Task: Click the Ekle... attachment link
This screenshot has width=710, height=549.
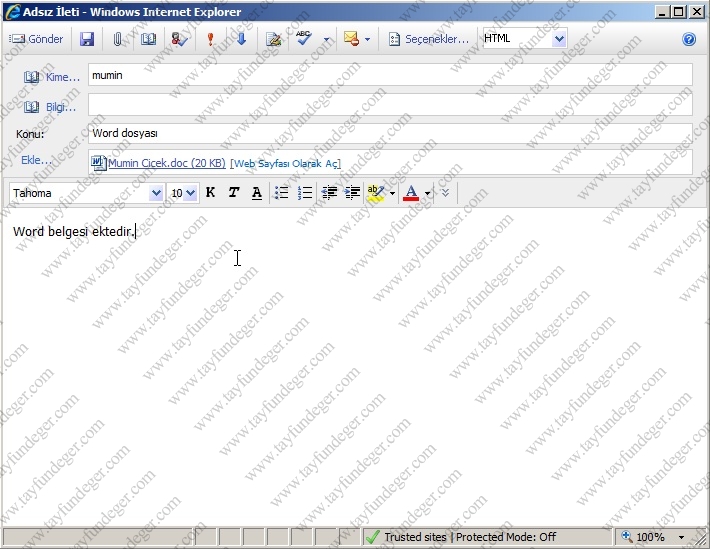Action: pos(36,160)
